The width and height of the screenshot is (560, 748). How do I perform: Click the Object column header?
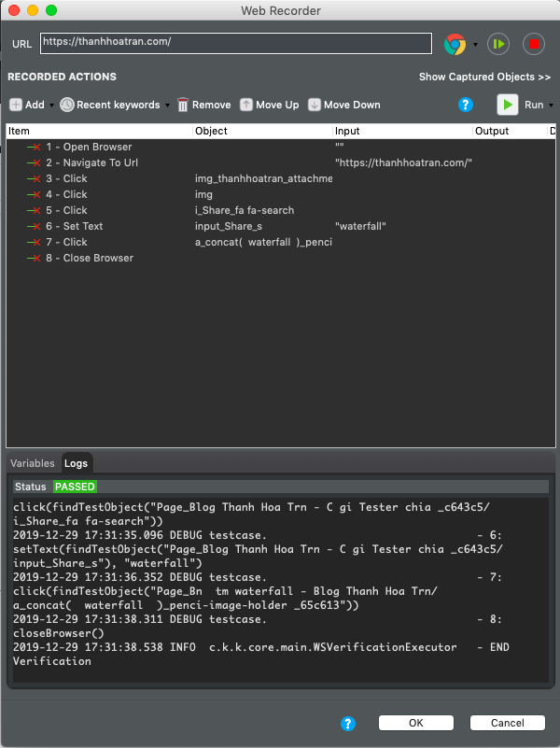tap(262, 131)
